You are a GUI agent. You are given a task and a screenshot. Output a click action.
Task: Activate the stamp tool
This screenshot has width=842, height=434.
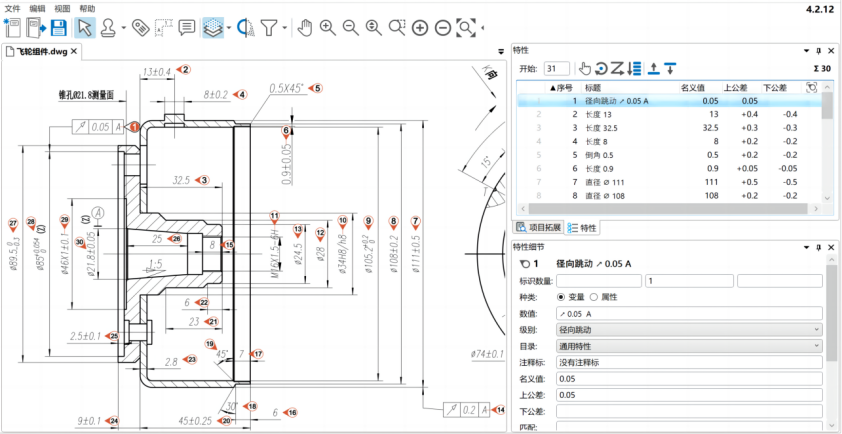point(108,28)
